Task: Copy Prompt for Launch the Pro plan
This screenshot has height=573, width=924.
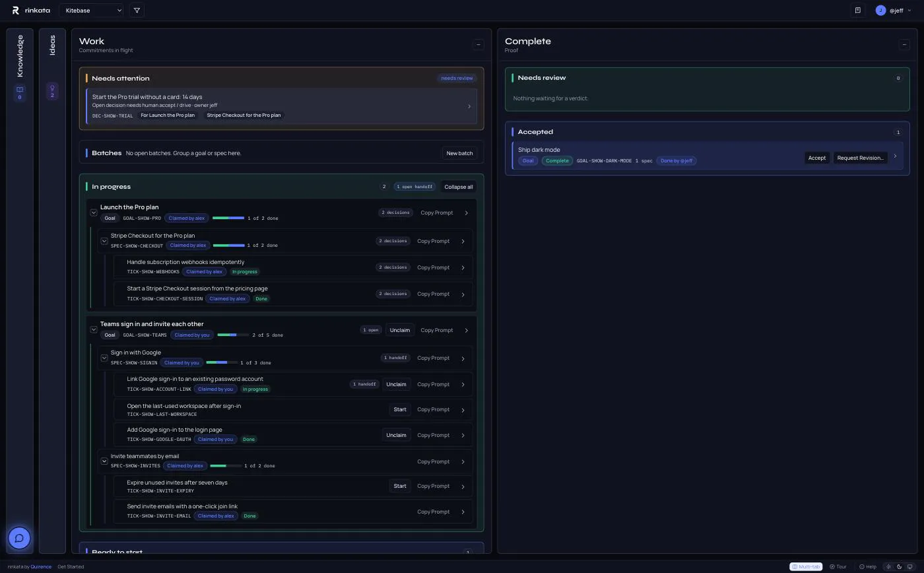Action: 437,213
